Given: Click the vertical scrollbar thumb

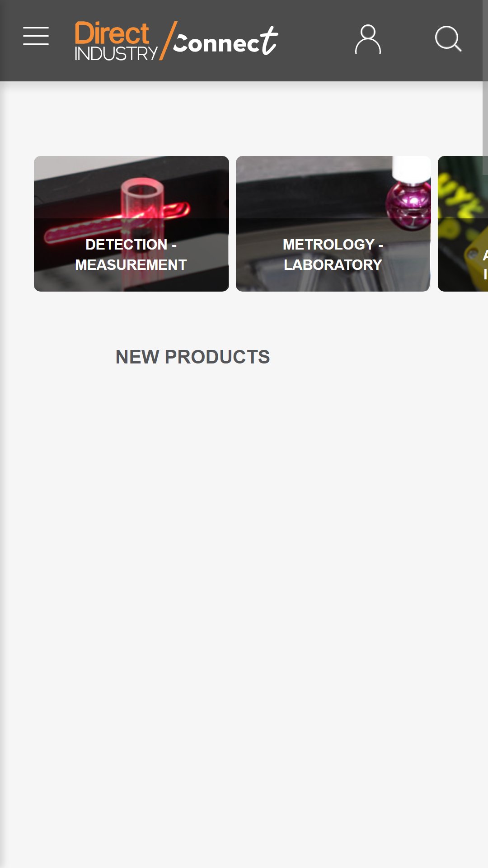Looking at the screenshot, I should tap(485, 87).
